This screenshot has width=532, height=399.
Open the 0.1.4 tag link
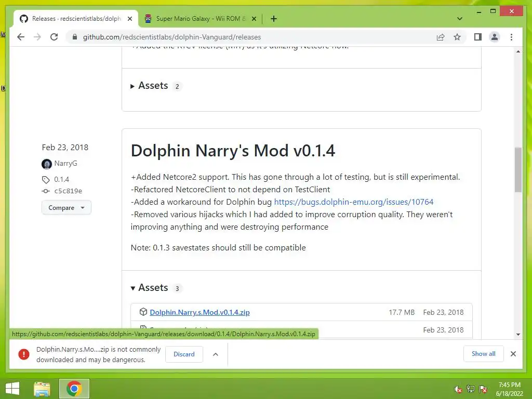(x=61, y=179)
